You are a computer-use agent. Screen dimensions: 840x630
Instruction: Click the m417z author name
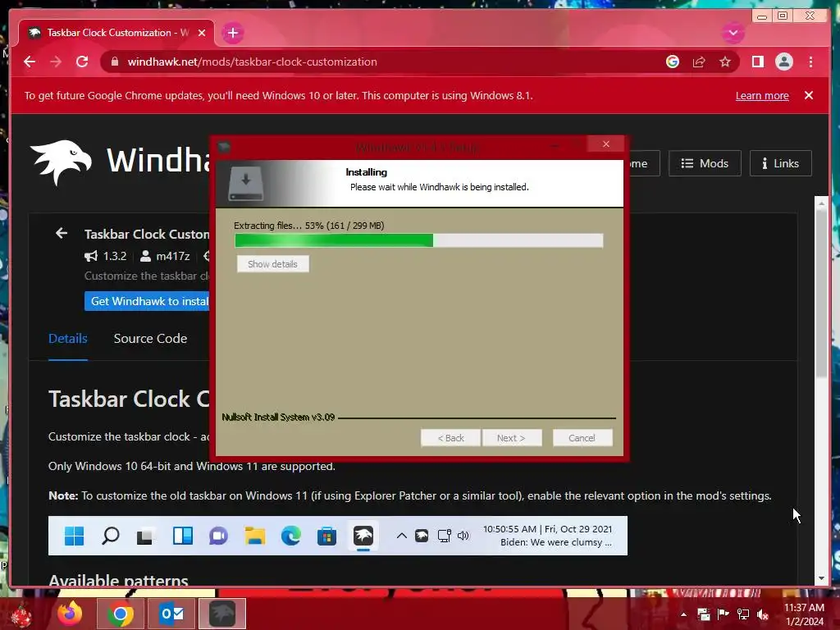click(x=172, y=256)
